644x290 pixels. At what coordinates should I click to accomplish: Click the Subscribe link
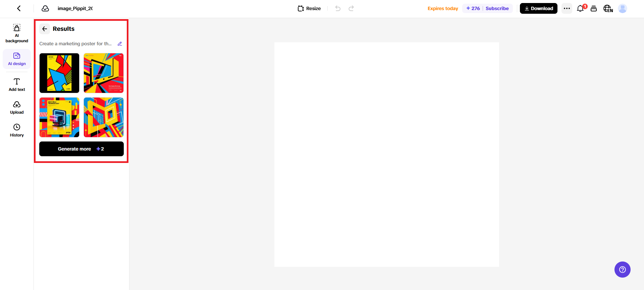pos(497,8)
